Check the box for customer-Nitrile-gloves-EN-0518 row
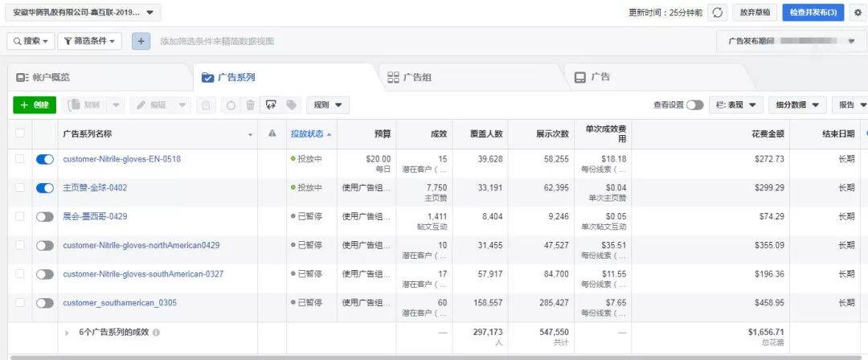The image size is (868, 360). point(20,159)
